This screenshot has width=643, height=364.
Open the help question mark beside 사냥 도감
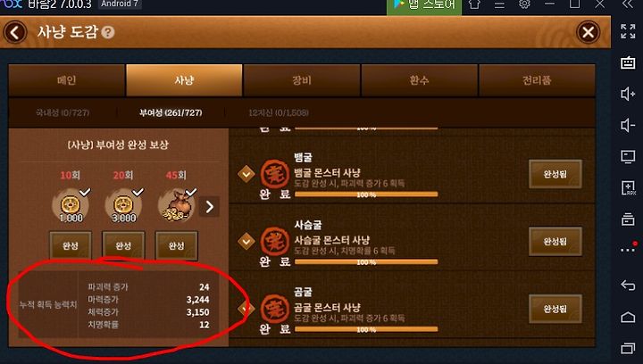(108, 32)
